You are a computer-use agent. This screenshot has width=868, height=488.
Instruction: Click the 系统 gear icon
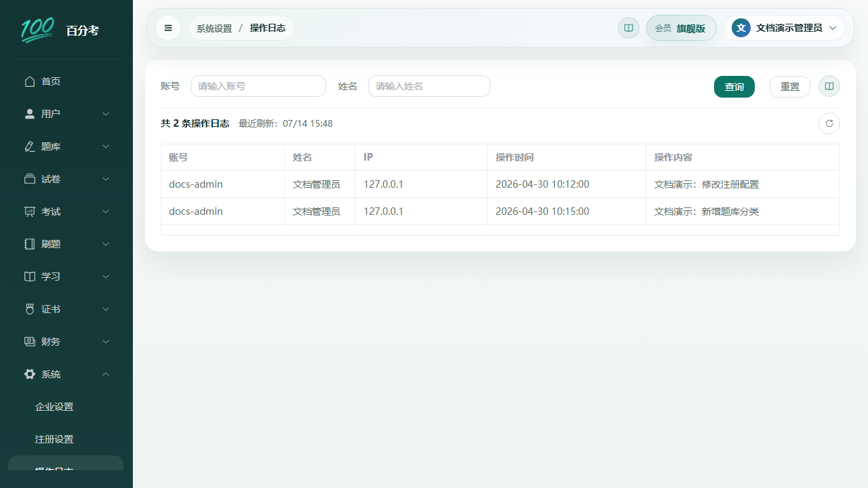coord(29,374)
